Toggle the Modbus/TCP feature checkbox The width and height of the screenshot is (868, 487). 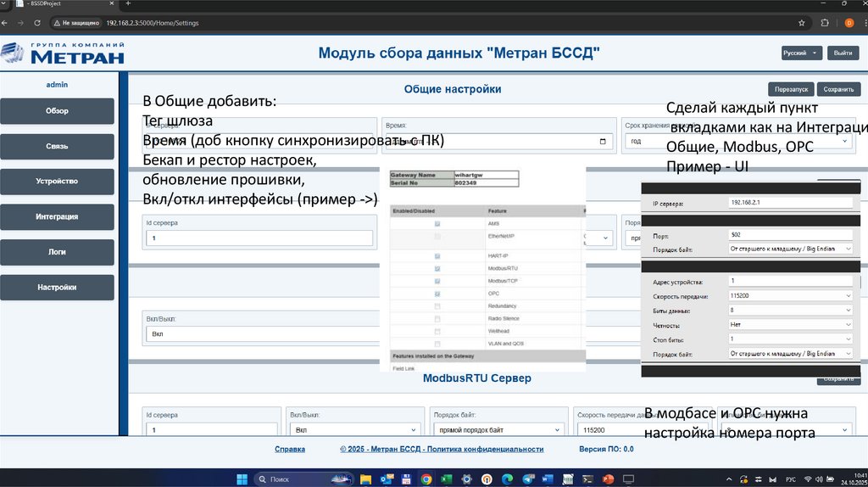437,282
